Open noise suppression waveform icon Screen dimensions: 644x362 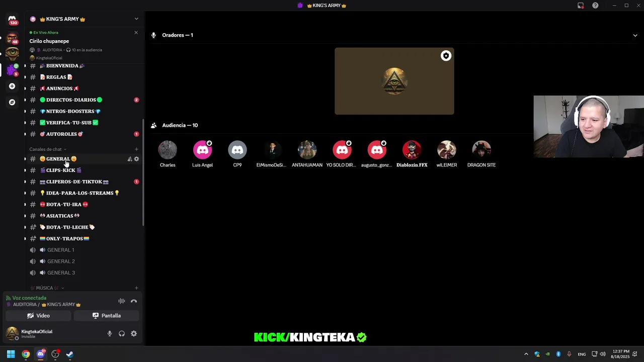[122, 301]
